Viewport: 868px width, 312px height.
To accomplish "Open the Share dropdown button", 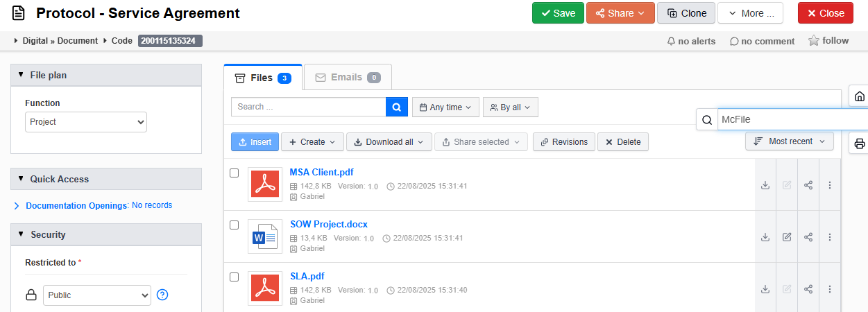I will [620, 13].
